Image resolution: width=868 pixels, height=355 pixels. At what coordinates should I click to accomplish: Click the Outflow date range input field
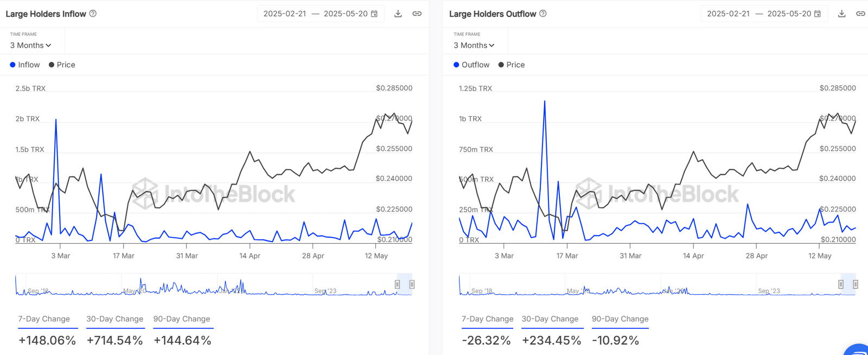pyautogui.click(x=764, y=14)
